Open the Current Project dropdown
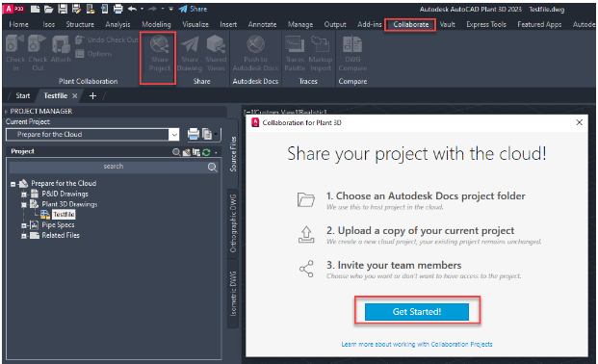The height and width of the screenshot is (364, 598). point(174,134)
